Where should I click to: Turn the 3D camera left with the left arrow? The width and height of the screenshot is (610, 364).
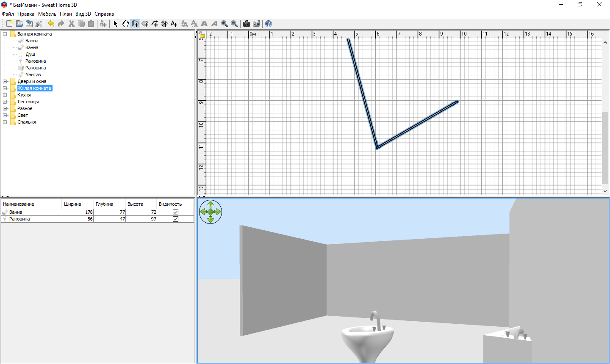[x=203, y=212]
